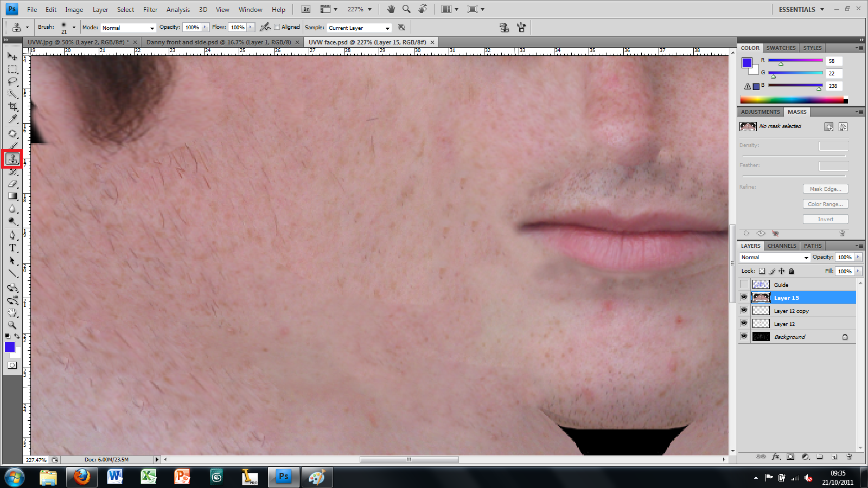Select the Eraser tool
Viewport: 868px width, 488px height.
12,183
